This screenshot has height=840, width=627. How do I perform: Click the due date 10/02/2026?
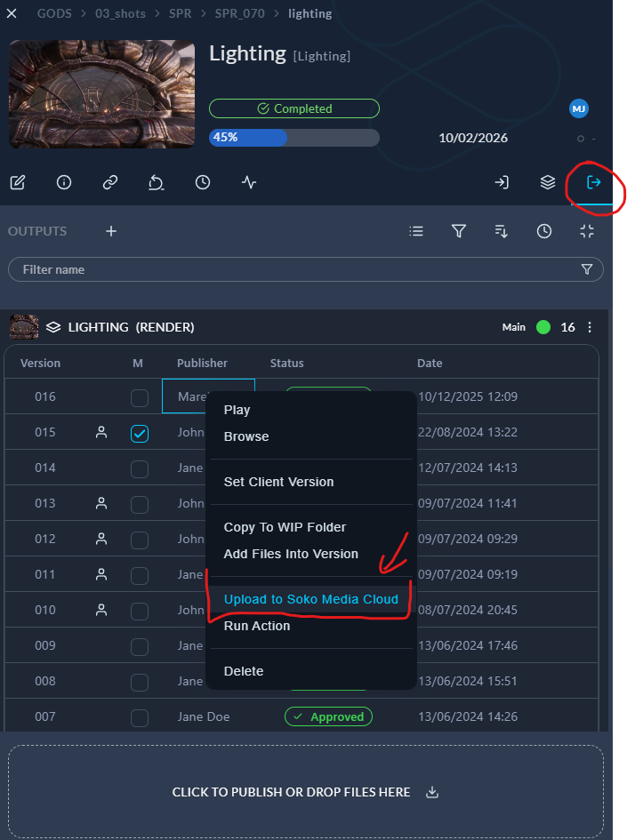[x=473, y=138]
